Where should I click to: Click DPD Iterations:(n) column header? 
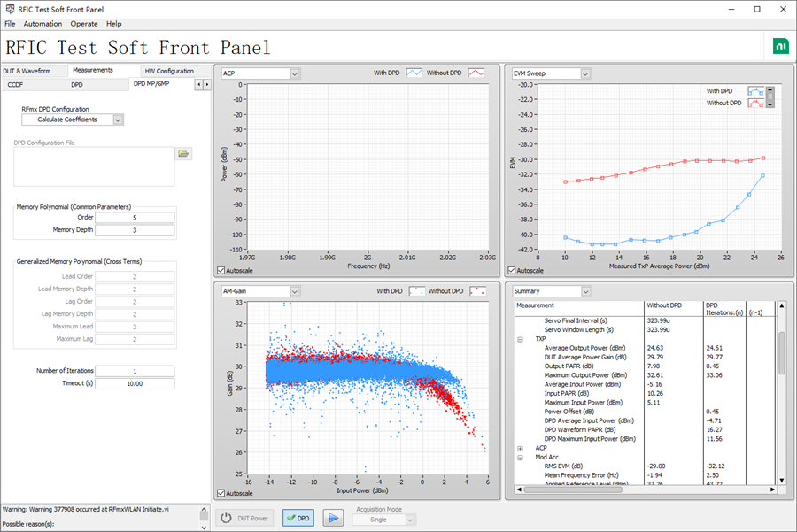tap(724, 309)
